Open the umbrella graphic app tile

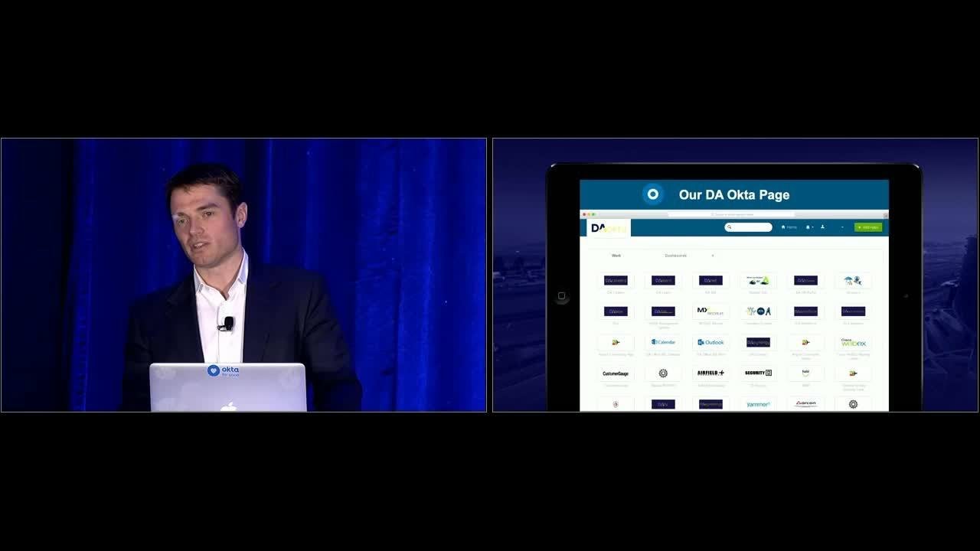point(853,281)
